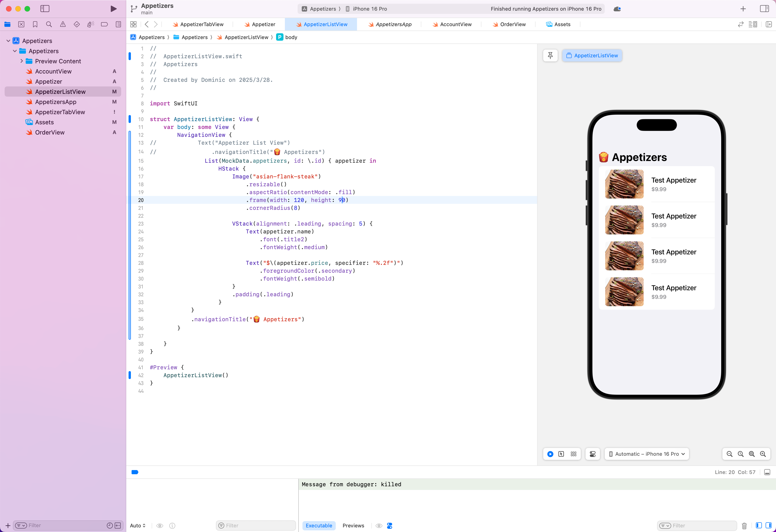Screen dimensions: 776x532
Task: Hide the debug area via bottom-right toggle
Action: (767, 472)
